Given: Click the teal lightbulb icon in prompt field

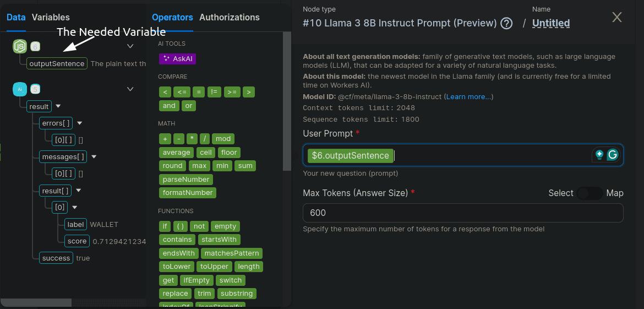Looking at the screenshot, I should pyautogui.click(x=599, y=155).
